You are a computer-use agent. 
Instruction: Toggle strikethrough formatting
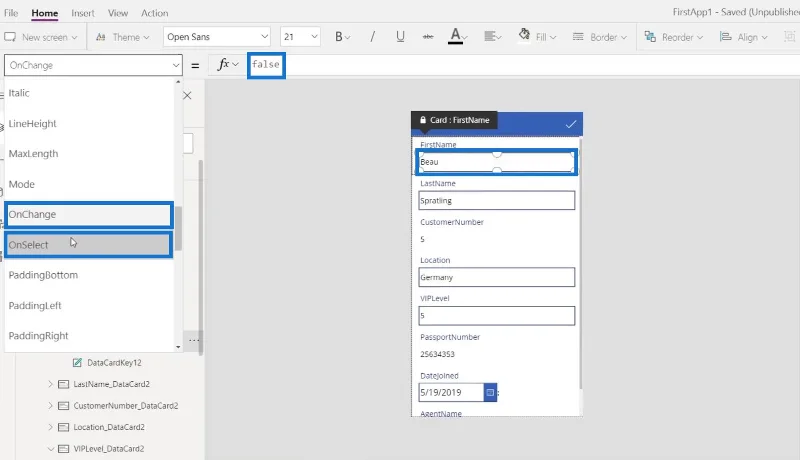click(x=428, y=37)
